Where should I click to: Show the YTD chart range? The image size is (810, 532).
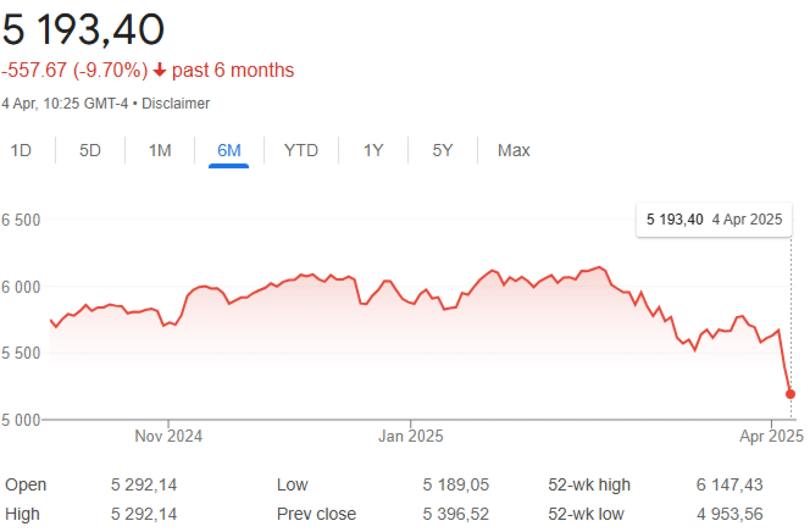coord(301,150)
